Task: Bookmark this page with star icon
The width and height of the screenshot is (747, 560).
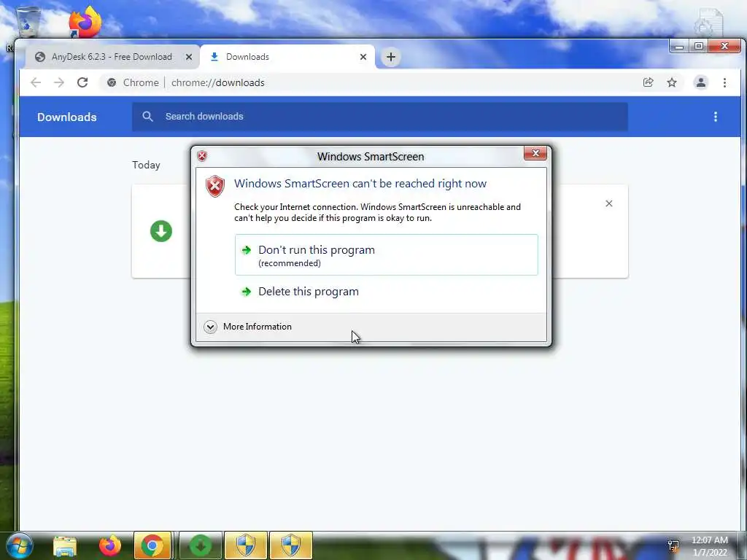Action: (672, 83)
